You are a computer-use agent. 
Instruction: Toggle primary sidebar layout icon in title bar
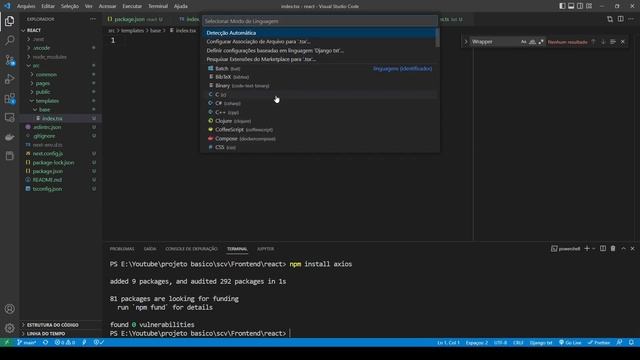pyautogui.click(x=562, y=6)
